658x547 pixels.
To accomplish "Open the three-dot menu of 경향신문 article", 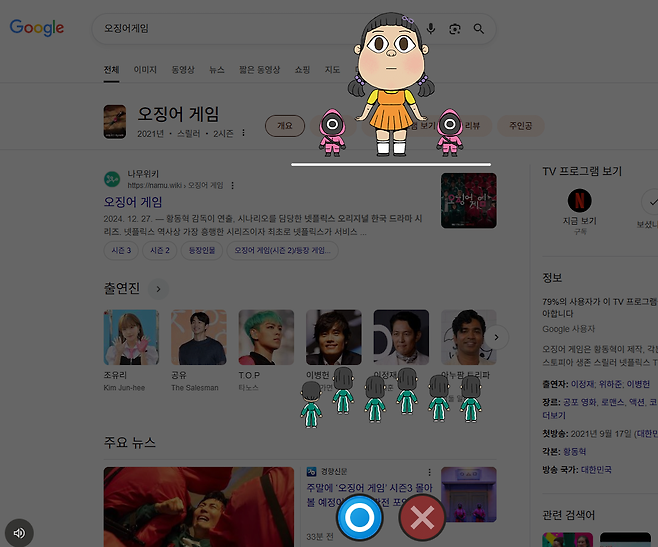I will pos(429,471).
